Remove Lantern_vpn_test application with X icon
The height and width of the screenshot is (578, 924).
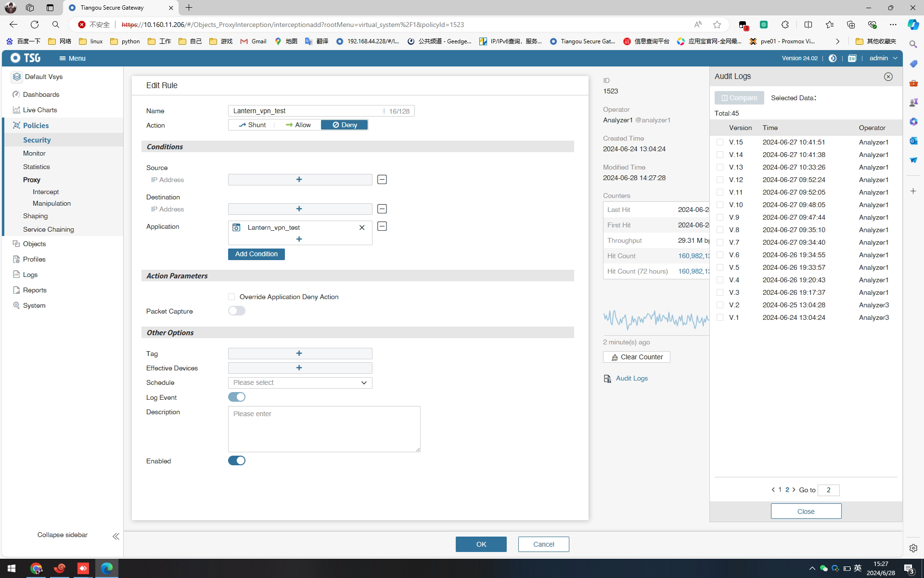click(362, 227)
